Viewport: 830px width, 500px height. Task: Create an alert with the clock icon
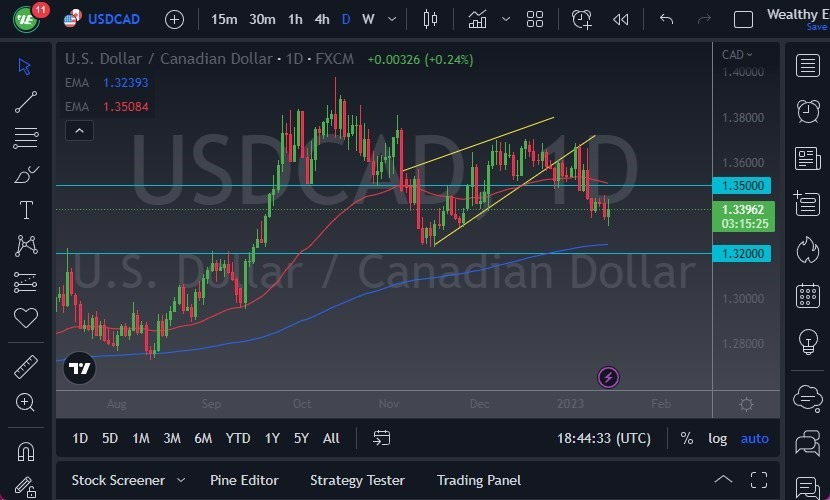581,20
